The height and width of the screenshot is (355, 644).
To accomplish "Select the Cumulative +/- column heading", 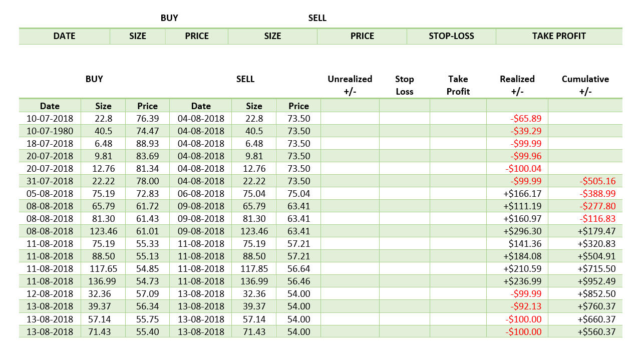I will [585, 85].
